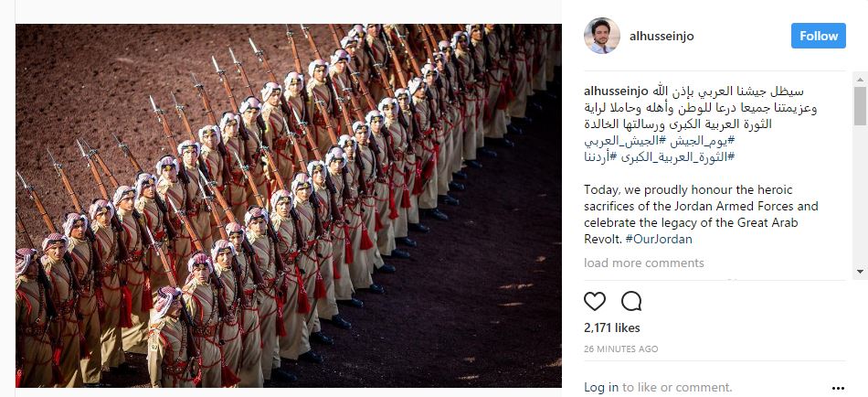Click the 2,171 likes count
The height and width of the screenshot is (397, 868).
pyautogui.click(x=611, y=327)
